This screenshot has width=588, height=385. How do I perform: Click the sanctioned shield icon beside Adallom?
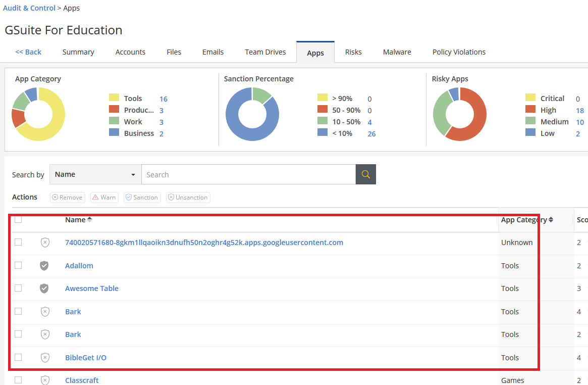point(44,266)
